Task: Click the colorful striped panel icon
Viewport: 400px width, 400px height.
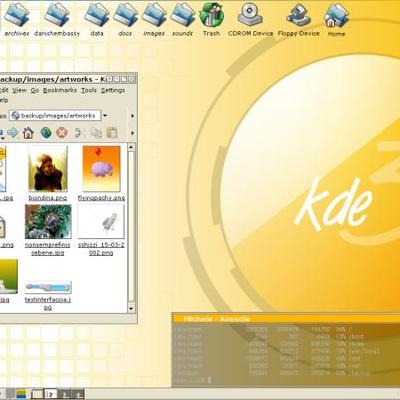Action: pos(21,394)
